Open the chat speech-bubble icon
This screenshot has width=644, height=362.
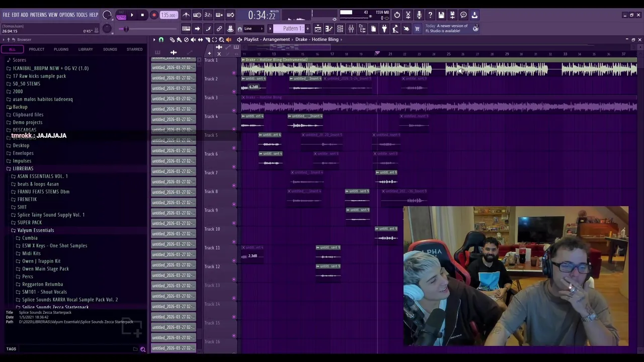coord(463,15)
